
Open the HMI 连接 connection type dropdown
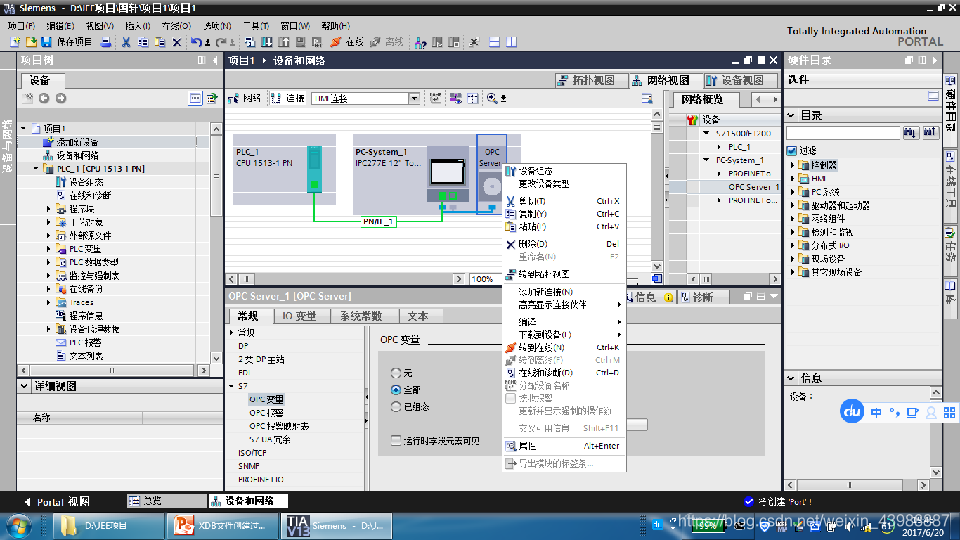point(414,99)
